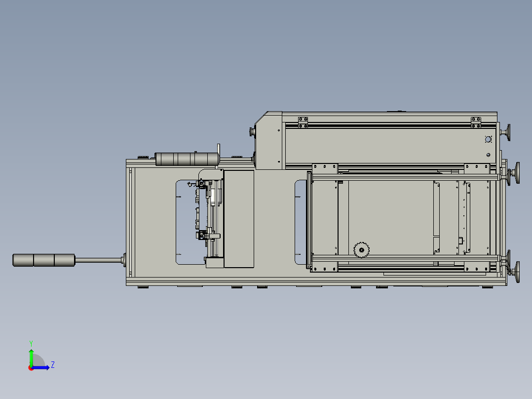Click the gray YZ plane quadrant of the triad
Viewport: 532px width, 399px height.
tap(38, 360)
